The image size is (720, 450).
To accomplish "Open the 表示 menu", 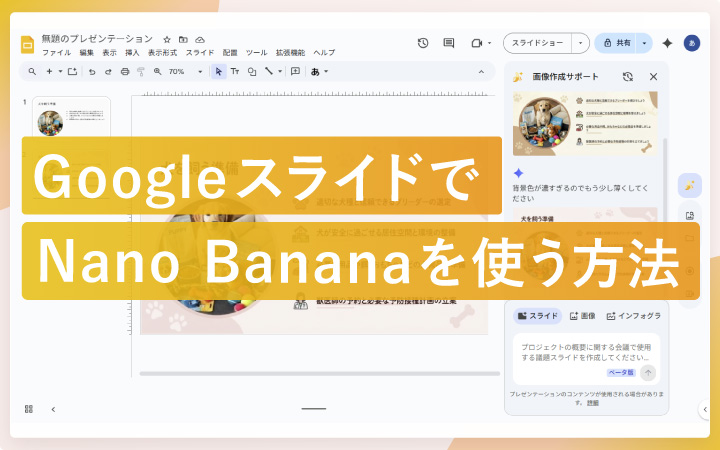I will 109,53.
